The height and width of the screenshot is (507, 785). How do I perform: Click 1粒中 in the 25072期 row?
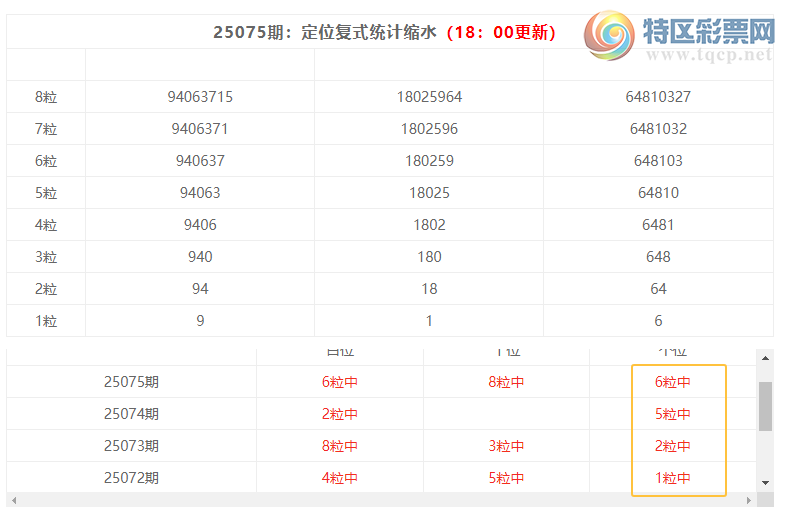coord(672,478)
